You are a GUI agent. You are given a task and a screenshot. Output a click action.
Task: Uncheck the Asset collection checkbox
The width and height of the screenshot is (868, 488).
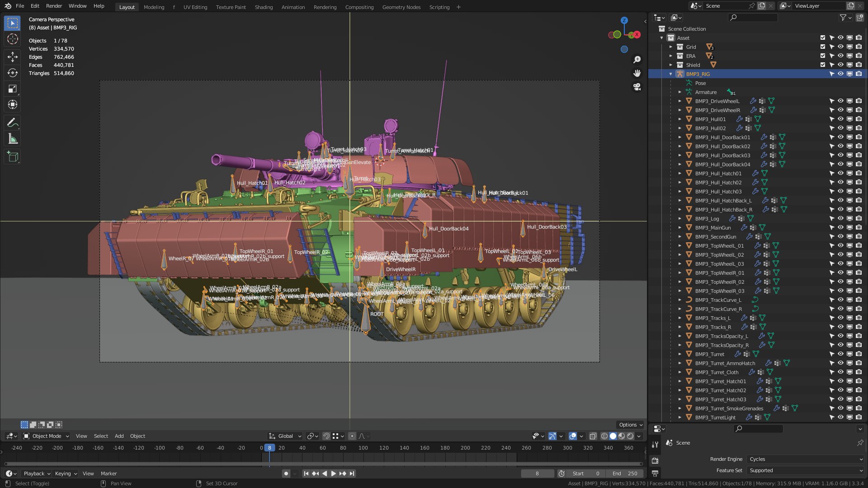[823, 38]
